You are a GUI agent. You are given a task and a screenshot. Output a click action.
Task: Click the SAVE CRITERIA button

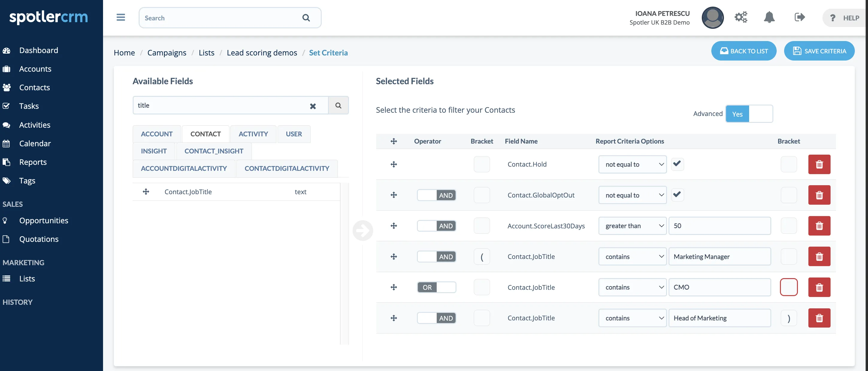coord(819,51)
